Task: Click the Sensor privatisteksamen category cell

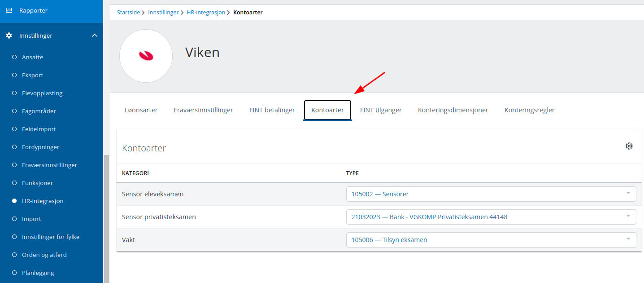Action: coord(159,217)
